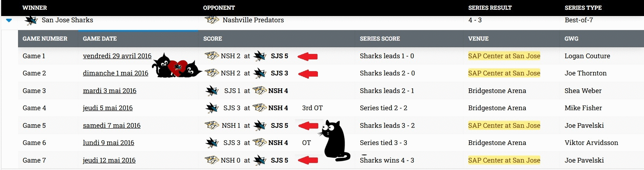Click the GWG column header
The width and height of the screenshot is (644, 170).
[571, 39]
